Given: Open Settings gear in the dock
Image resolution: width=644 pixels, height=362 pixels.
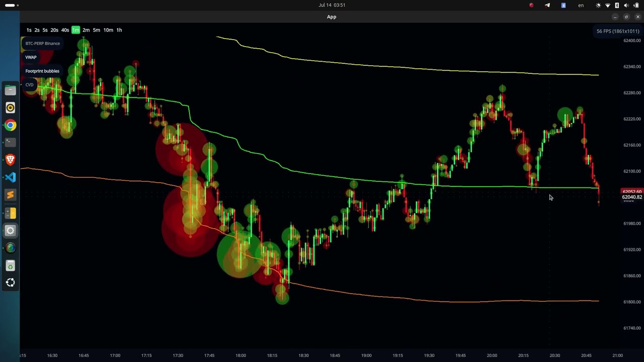Looking at the screenshot, I should (10, 230).
